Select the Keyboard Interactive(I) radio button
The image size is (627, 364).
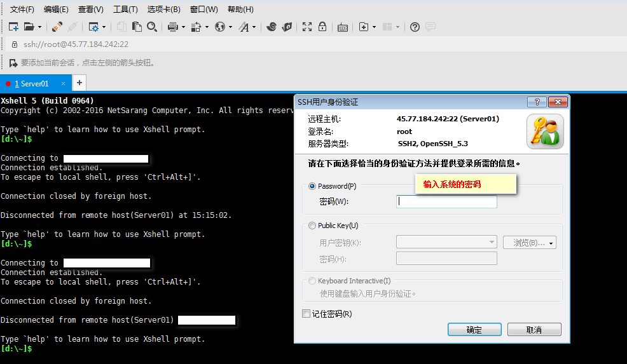312,281
